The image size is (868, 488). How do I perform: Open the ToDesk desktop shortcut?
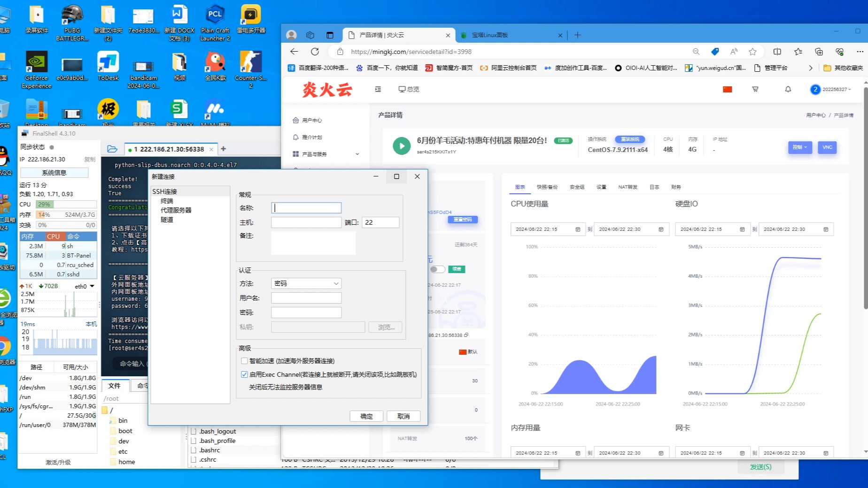coord(108,66)
